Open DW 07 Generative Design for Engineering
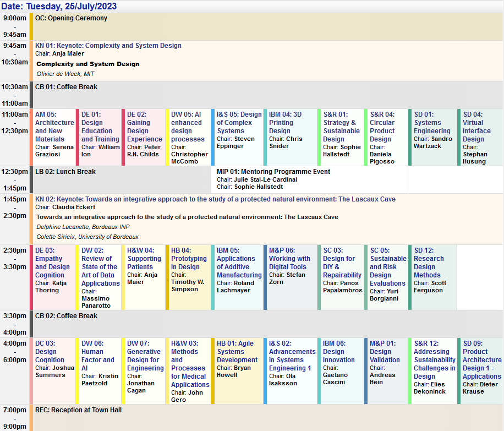 [145, 356]
